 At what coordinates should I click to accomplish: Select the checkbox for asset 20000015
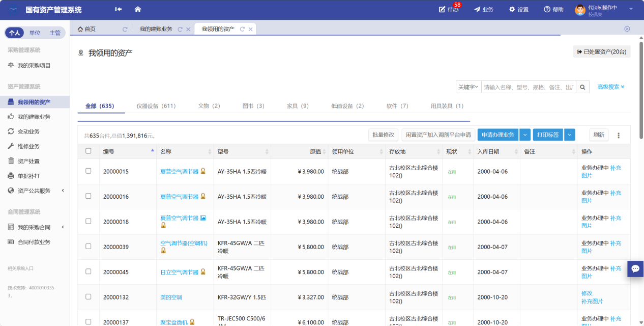click(x=89, y=171)
